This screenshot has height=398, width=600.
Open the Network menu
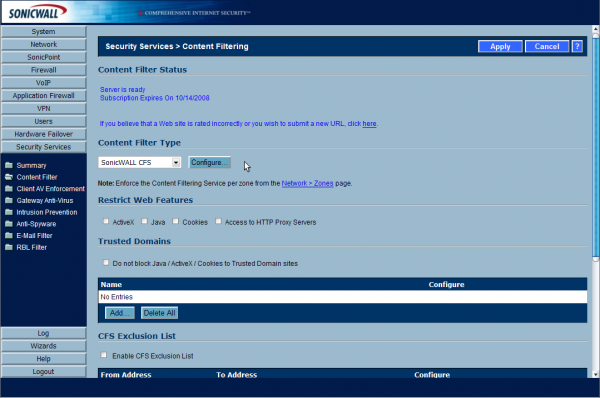pyautogui.click(x=44, y=44)
